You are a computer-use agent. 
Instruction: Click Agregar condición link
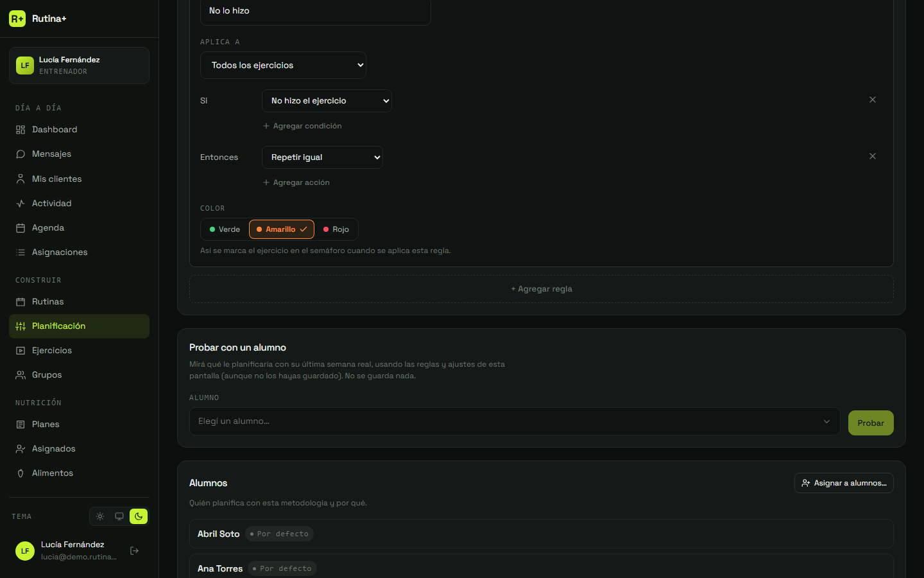coord(302,126)
